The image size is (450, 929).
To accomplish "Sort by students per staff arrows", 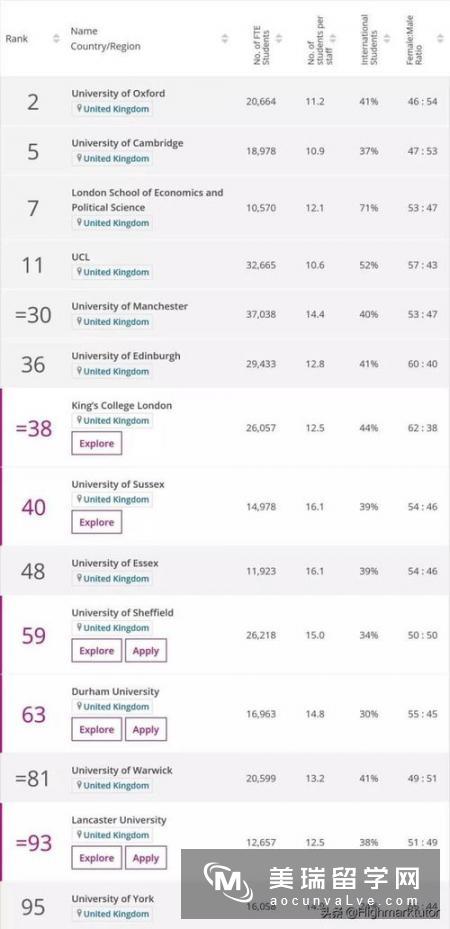I will point(333,39).
